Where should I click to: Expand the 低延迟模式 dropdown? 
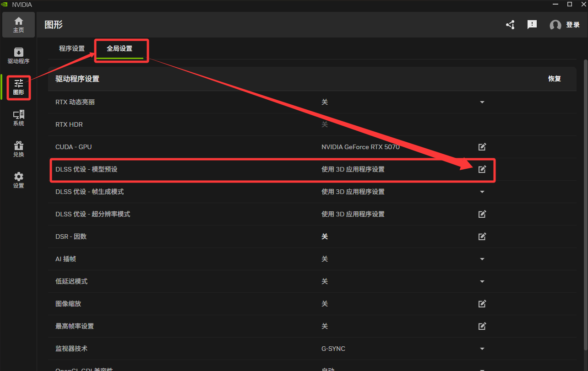point(482,281)
